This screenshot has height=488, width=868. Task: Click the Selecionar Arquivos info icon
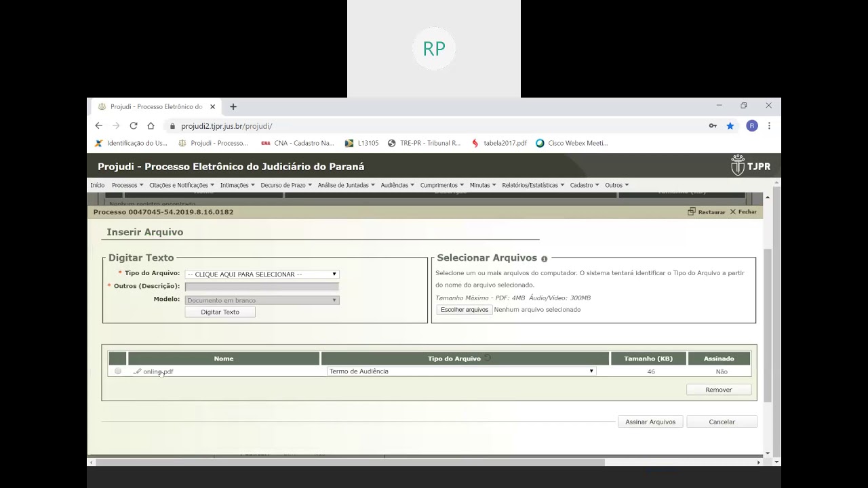pyautogui.click(x=544, y=259)
